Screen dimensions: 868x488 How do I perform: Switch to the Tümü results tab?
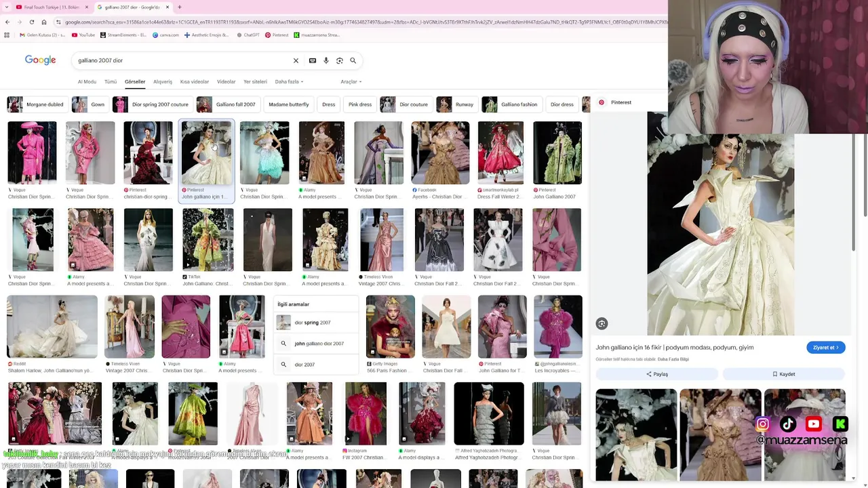[x=111, y=81]
